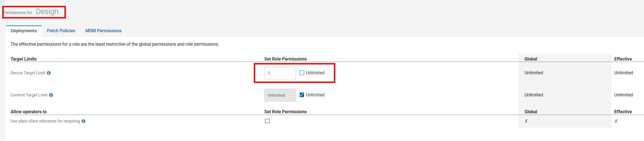This screenshot has width=644, height=141.
Task: Click the "Allow operators to" section header
Action: [x=29, y=112]
